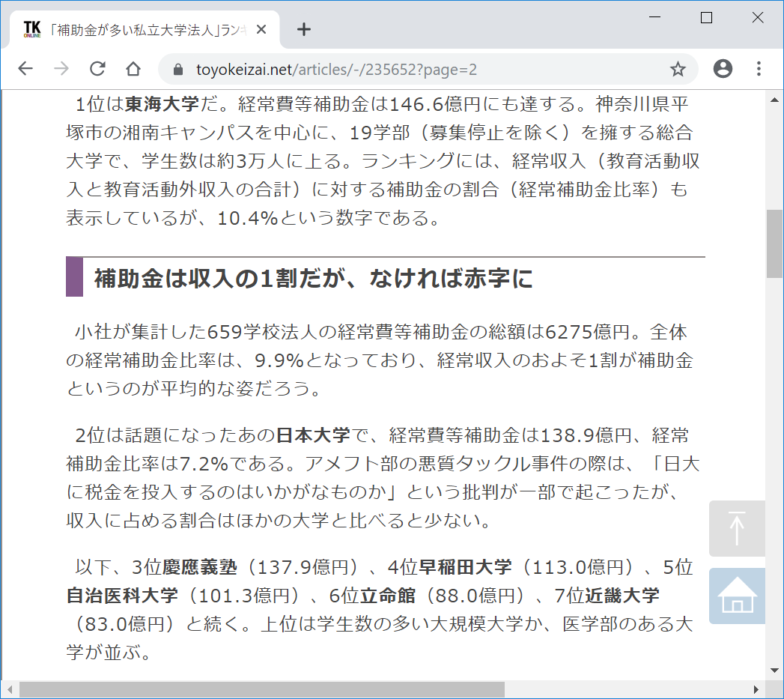The width and height of the screenshot is (784, 699).
Task: Click the figure (137.9億円)
Action: coord(303,567)
